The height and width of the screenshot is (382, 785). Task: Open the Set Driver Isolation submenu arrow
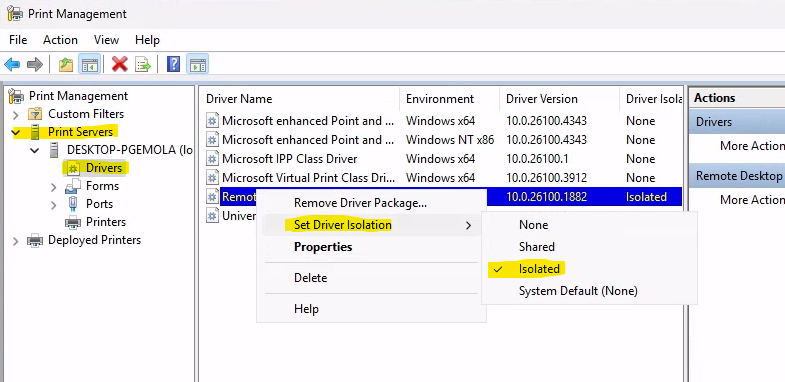click(469, 225)
